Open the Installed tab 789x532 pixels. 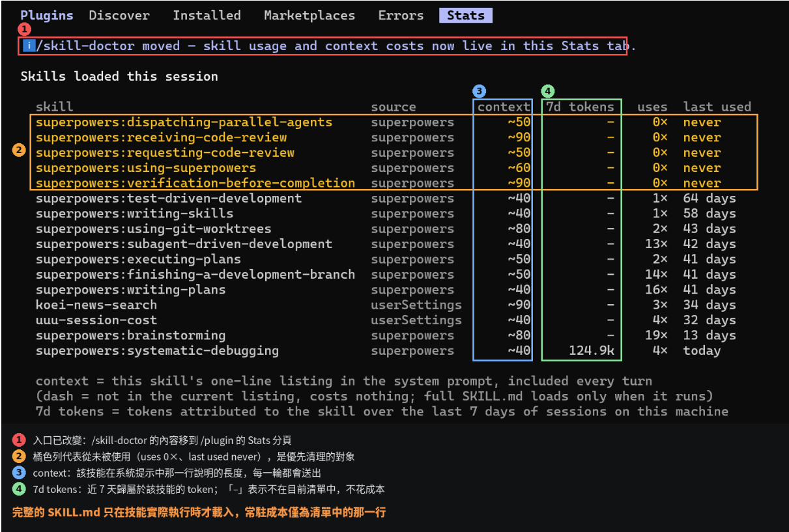click(x=207, y=15)
